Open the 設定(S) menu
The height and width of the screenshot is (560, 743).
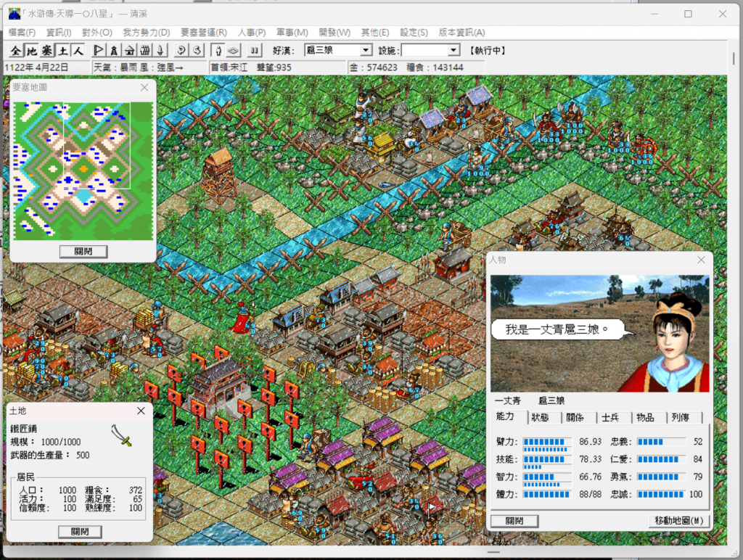[x=414, y=32]
